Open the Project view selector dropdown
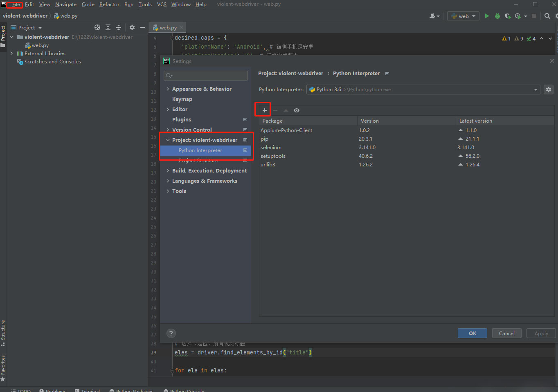 point(27,27)
